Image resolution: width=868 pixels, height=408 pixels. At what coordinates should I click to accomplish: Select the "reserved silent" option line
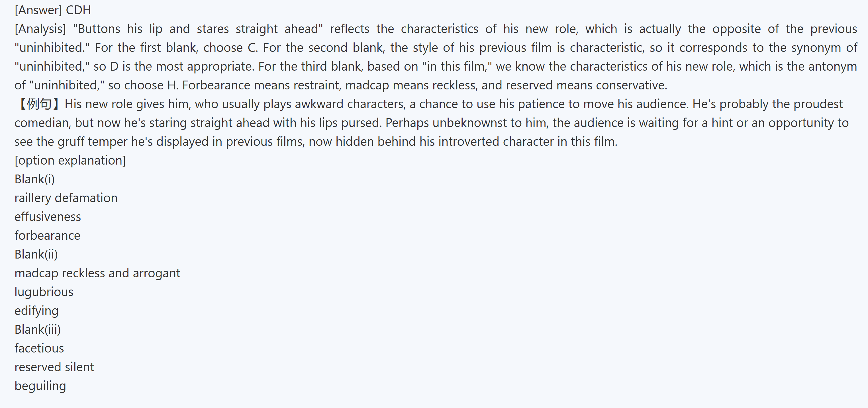(54, 367)
